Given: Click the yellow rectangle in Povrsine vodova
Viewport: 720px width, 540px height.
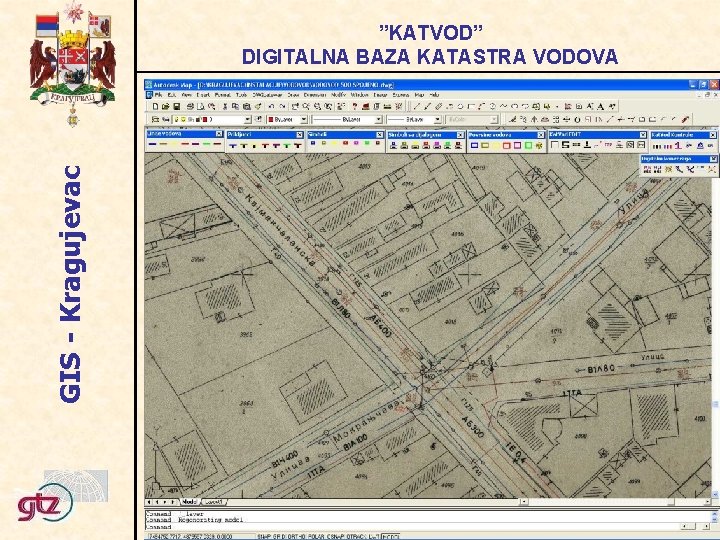Looking at the screenshot, I should (x=495, y=145).
